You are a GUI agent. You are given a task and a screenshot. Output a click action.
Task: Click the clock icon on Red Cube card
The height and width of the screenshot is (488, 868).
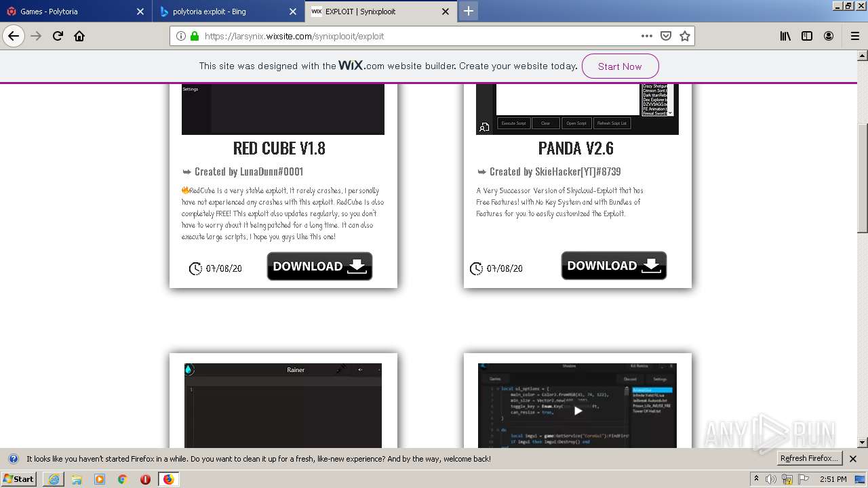click(x=195, y=268)
